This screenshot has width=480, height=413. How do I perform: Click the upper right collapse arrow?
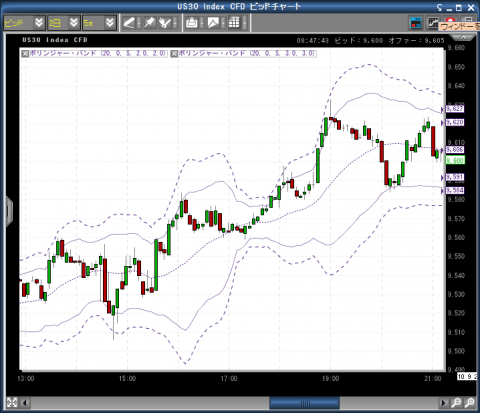462,38
